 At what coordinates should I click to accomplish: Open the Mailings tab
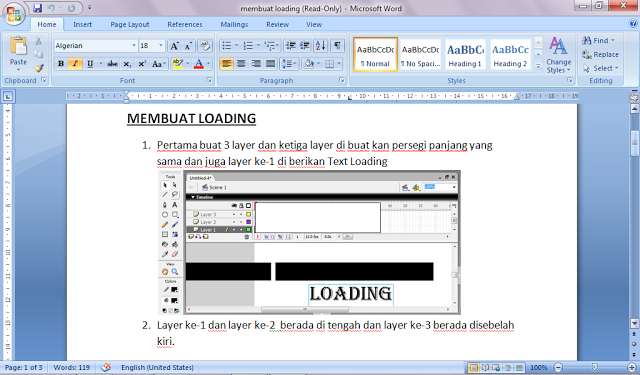click(x=234, y=24)
